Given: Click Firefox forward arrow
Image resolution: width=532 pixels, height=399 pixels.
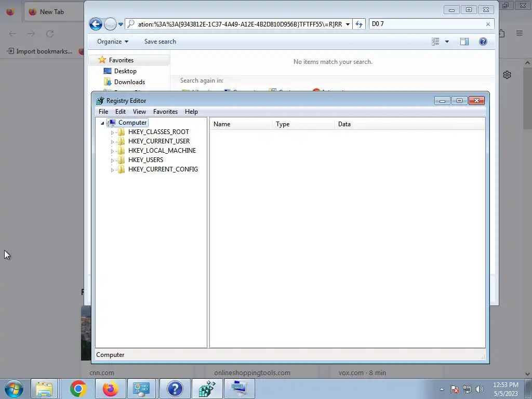Looking at the screenshot, I should (31, 34).
